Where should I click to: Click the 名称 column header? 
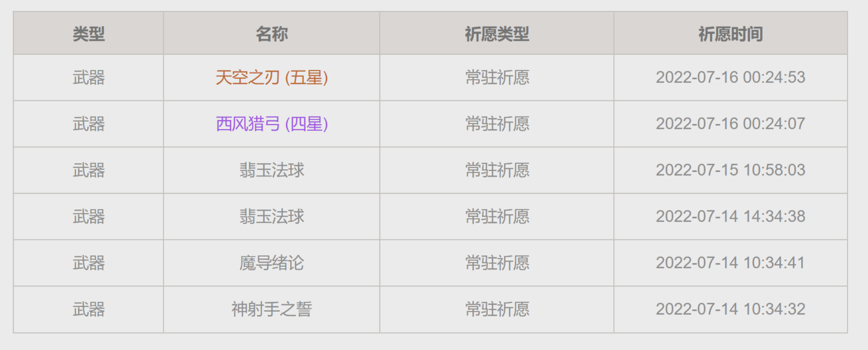[271, 34]
